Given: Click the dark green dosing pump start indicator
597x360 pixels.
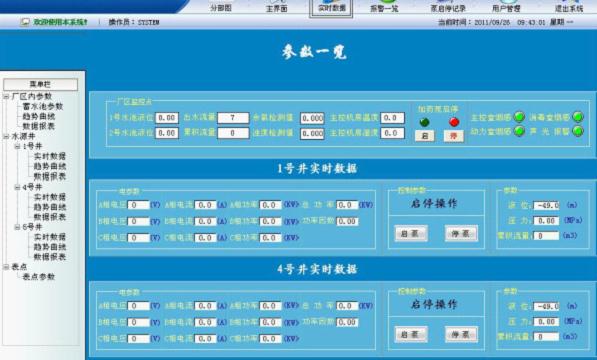Looking at the screenshot, I should [x=425, y=122].
